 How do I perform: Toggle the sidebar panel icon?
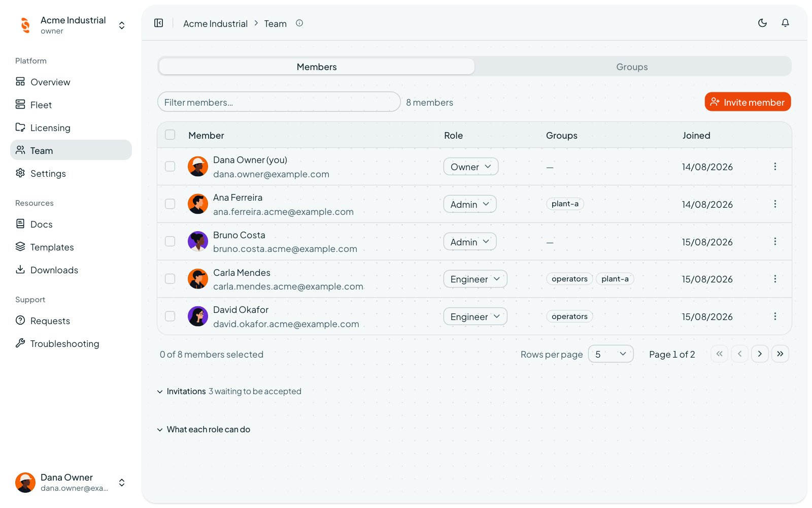159,23
